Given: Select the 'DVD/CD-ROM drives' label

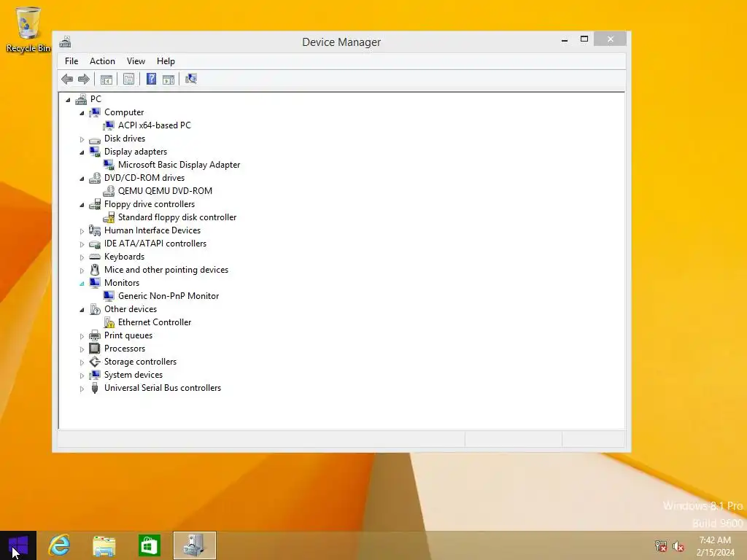Looking at the screenshot, I should pyautogui.click(x=144, y=178).
